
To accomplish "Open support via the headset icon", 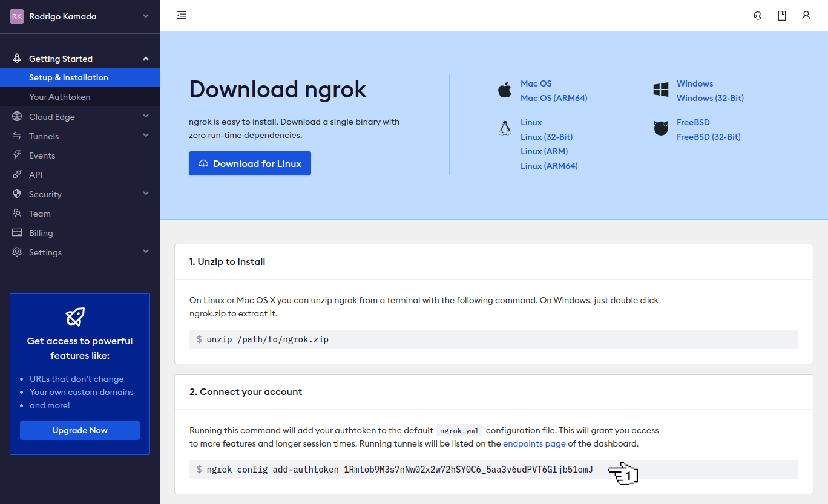I will (x=757, y=15).
